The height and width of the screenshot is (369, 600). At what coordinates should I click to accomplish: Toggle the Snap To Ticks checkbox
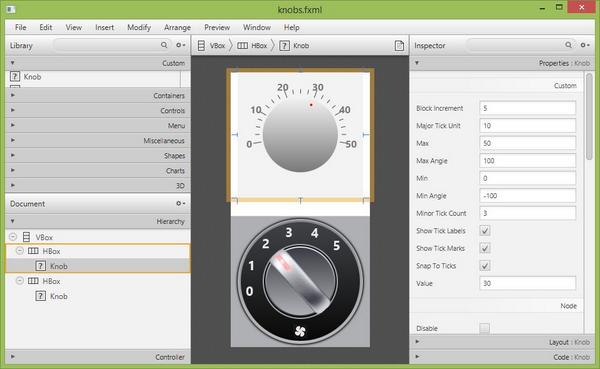485,266
